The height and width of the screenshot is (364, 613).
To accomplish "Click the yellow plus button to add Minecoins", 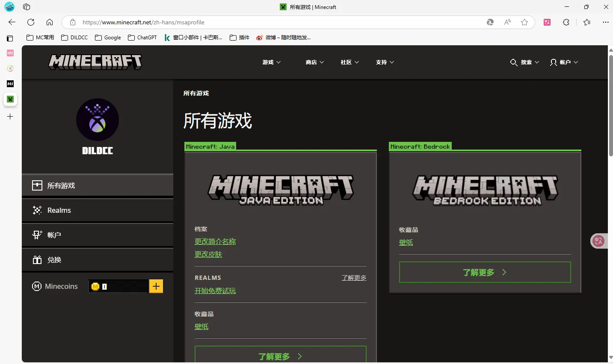I will click(156, 286).
